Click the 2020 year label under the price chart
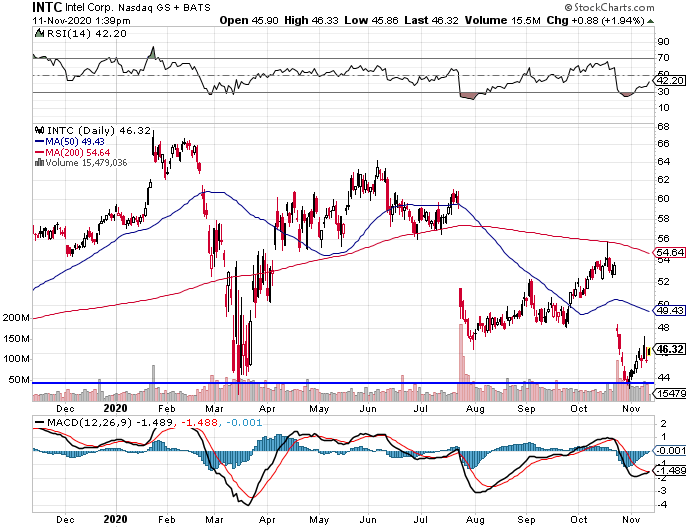The width and height of the screenshot is (696, 529). click(x=115, y=408)
